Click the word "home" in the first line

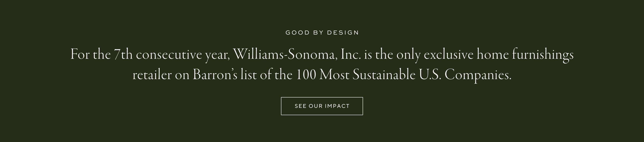tap(493, 55)
